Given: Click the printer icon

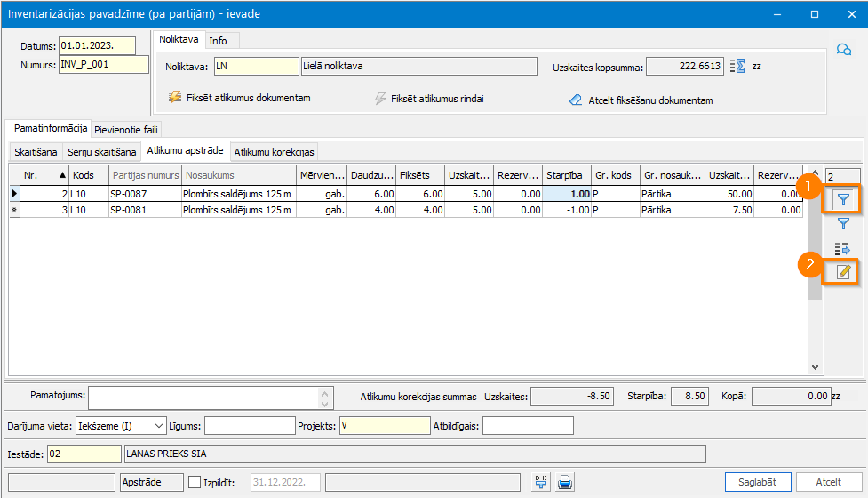Looking at the screenshot, I should click(x=564, y=482).
